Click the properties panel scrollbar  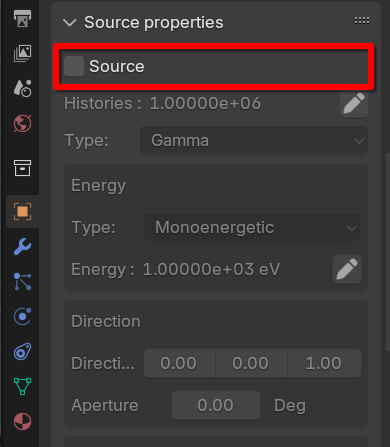(388, 252)
